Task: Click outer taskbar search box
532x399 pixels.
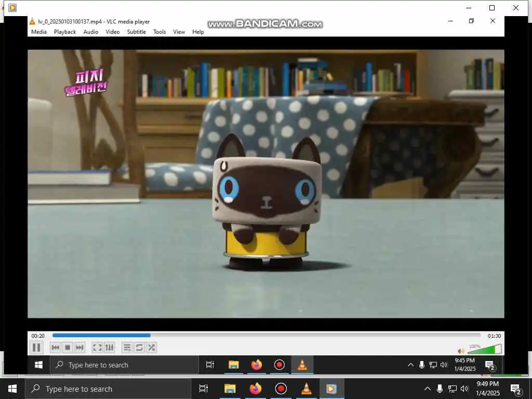Action: [x=108, y=389]
